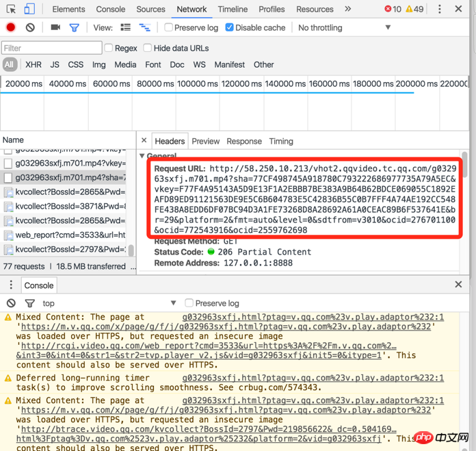
Task: Enable Preserve log in console toolbar
Action: coord(189,302)
